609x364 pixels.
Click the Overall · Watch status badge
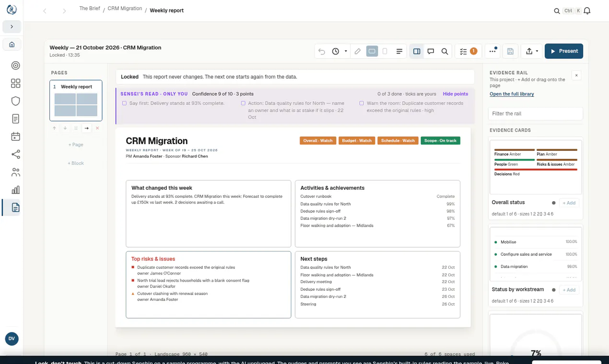(x=318, y=141)
